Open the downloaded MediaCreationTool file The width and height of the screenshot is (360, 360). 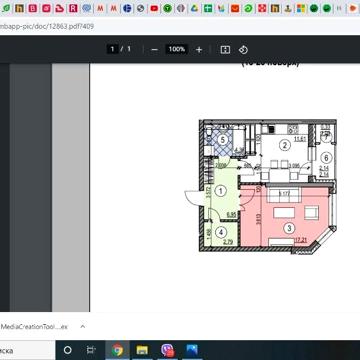click(33, 327)
